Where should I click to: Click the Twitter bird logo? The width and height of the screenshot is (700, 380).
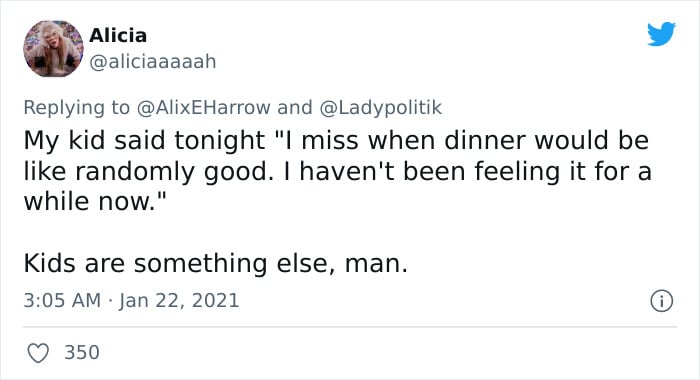(x=661, y=33)
